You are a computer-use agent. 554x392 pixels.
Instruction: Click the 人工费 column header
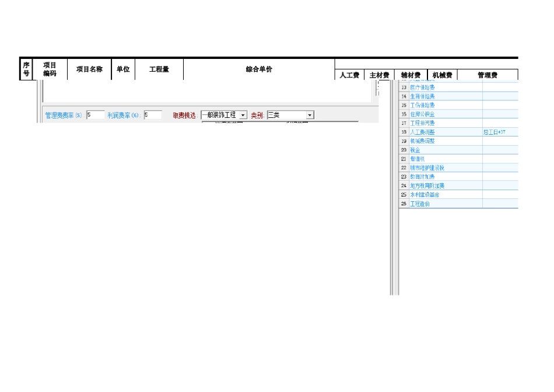(349, 75)
